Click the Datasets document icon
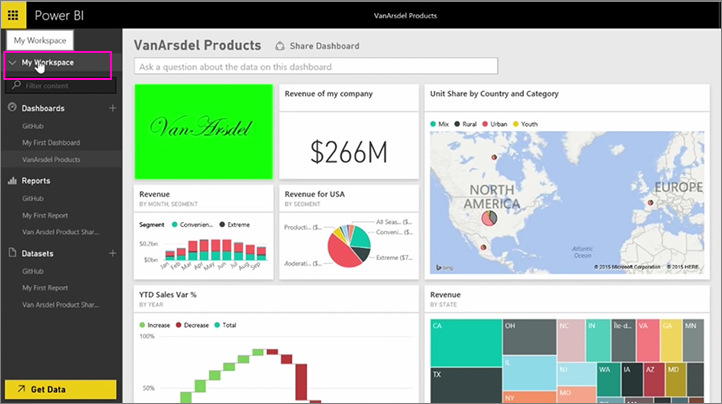Screen dimensions: 722x404 click(12, 253)
